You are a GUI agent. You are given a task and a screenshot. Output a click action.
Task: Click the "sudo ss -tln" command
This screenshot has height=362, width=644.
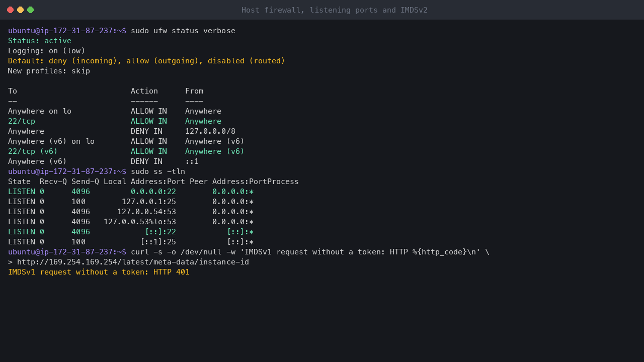click(158, 171)
